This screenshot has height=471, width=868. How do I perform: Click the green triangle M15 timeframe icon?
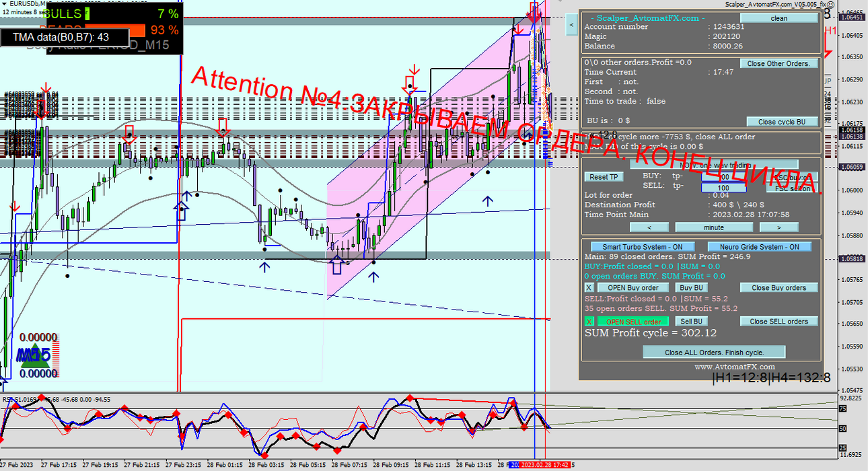(x=34, y=355)
